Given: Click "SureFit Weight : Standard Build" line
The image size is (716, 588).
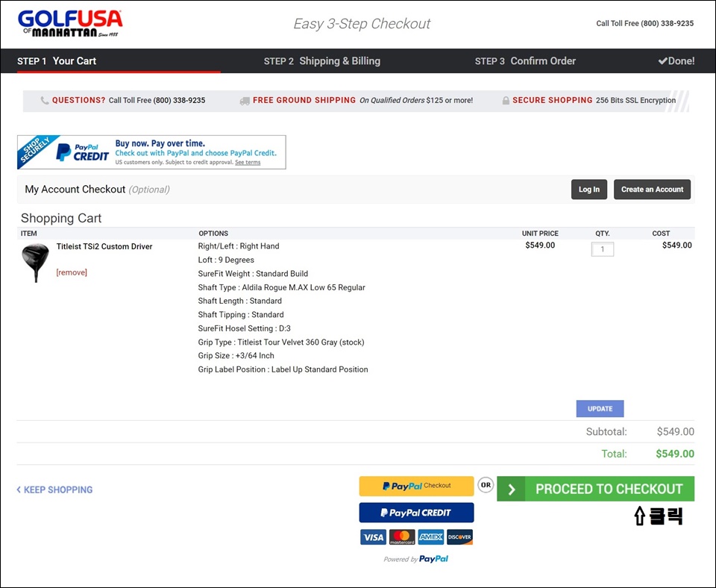Looking at the screenshot, I should (x=253, y=274).
